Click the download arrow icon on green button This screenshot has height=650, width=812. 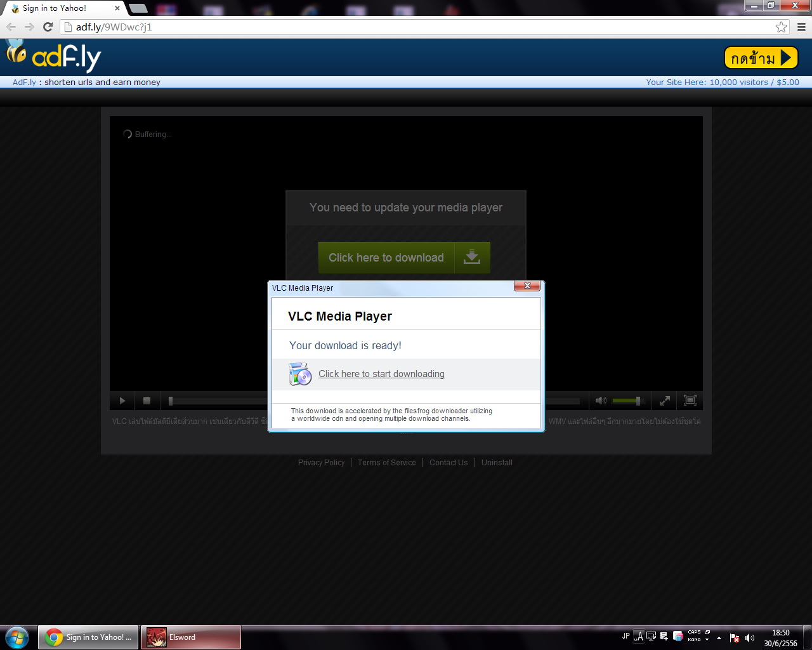point(472,258)
